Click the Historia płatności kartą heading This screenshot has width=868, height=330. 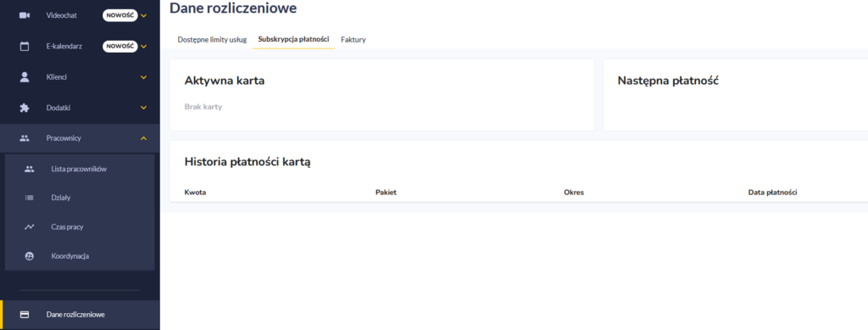click(x=247, y=162)
